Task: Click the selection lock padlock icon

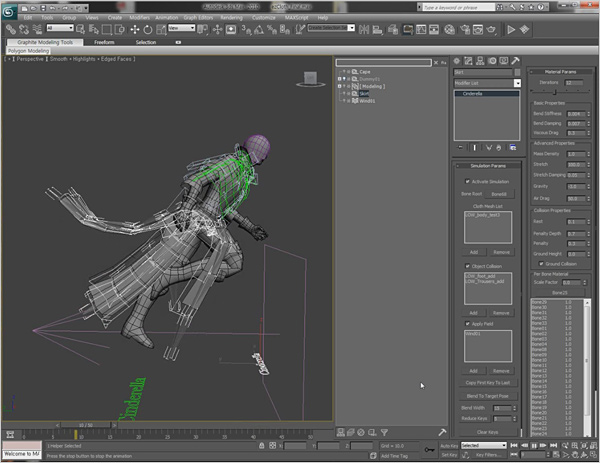Action: point(261,445)
